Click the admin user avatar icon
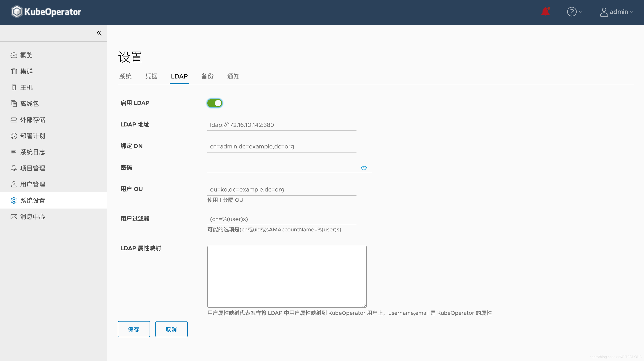The width and height of the screenshot is (644, 361). pyautogui.click(x=604, y=12)
